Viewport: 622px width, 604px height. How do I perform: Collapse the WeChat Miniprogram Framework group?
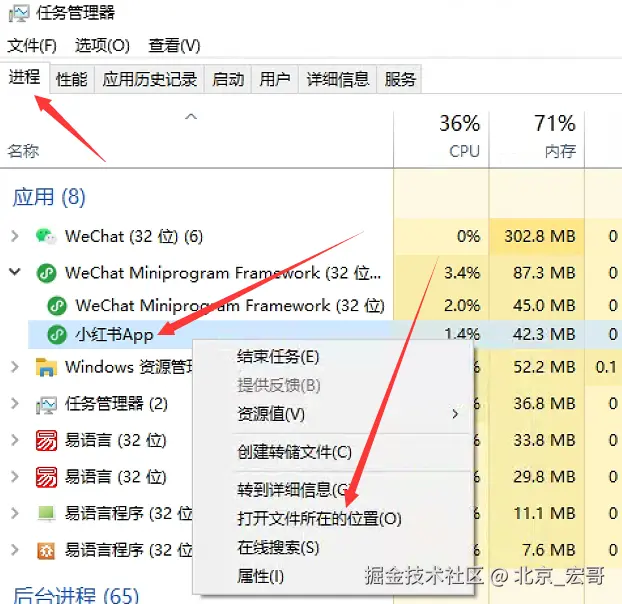(x=15, y=272)
